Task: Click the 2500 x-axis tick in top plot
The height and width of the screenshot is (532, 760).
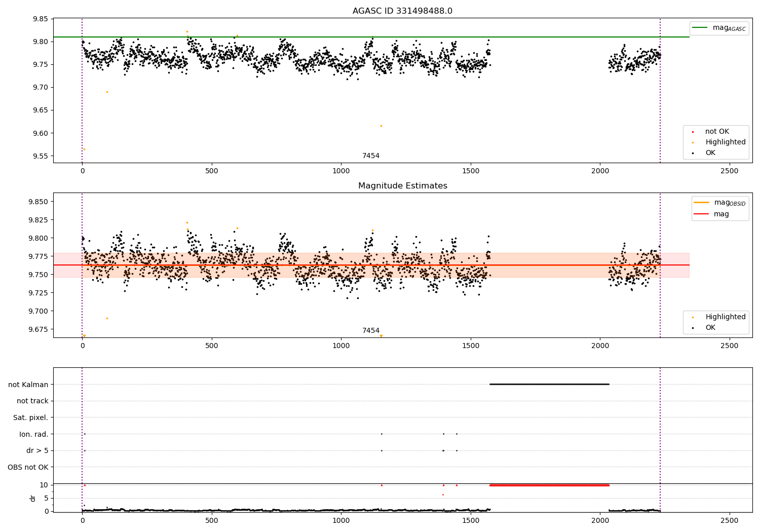Action: coord(730,171)
